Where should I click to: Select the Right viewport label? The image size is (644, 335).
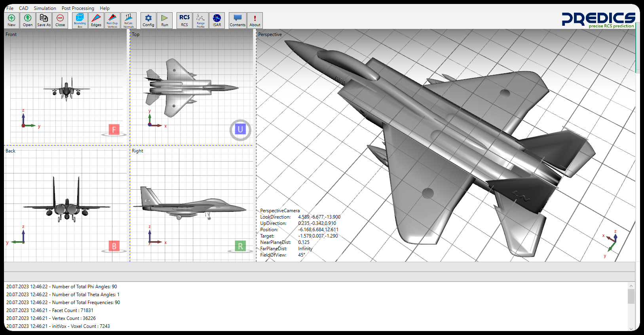(137, 151)
